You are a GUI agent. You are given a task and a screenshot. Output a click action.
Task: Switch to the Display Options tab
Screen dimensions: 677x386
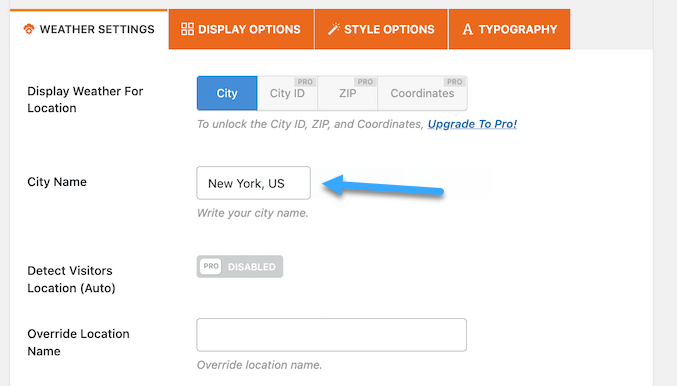point(241,29)
